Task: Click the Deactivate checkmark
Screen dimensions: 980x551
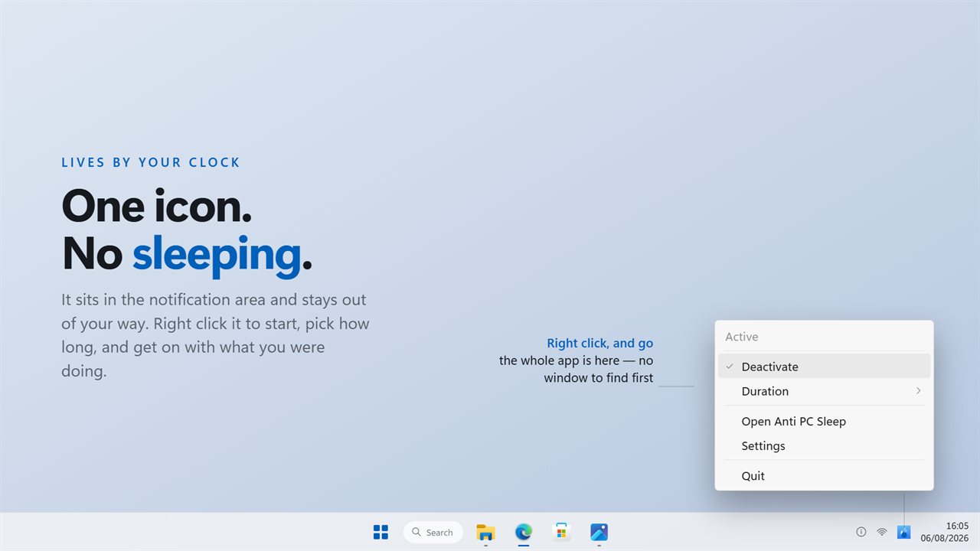Action: pos(730,367)
